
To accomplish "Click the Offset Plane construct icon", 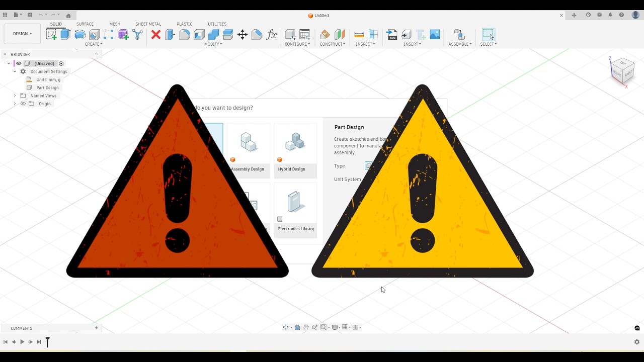I will click(x=325, y=35).
